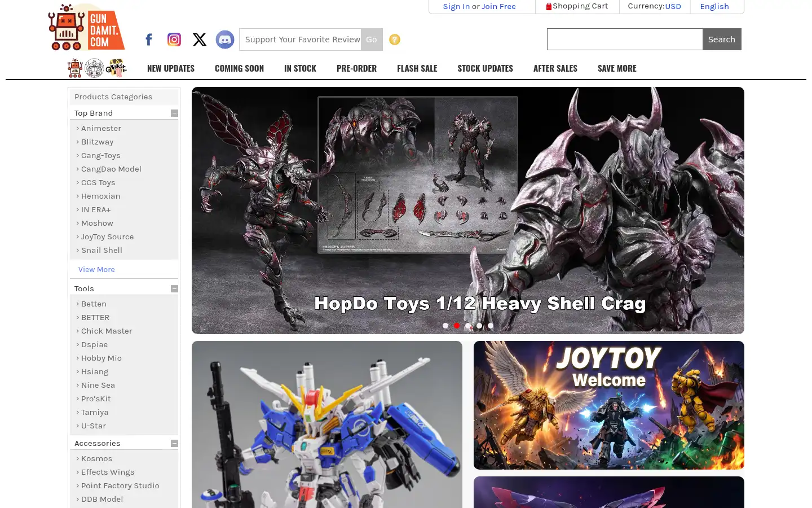The height and width of the screenshot is (508, 812).
Task: Select the fourth carousel slide dot
Action: pos(479,326)
